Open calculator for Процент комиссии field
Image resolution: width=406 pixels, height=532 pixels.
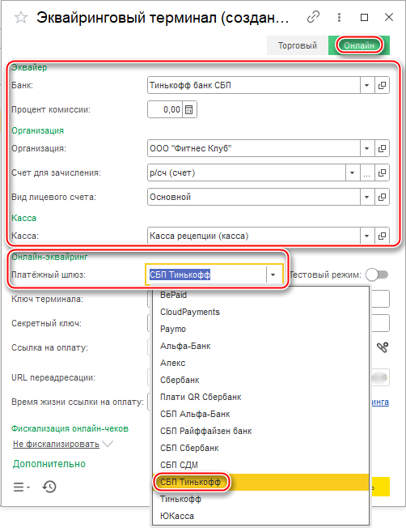click(189, 109)
